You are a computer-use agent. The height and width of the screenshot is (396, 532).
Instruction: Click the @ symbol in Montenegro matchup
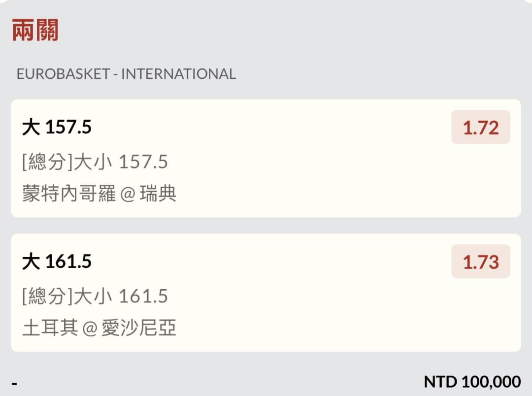(128, 195)
